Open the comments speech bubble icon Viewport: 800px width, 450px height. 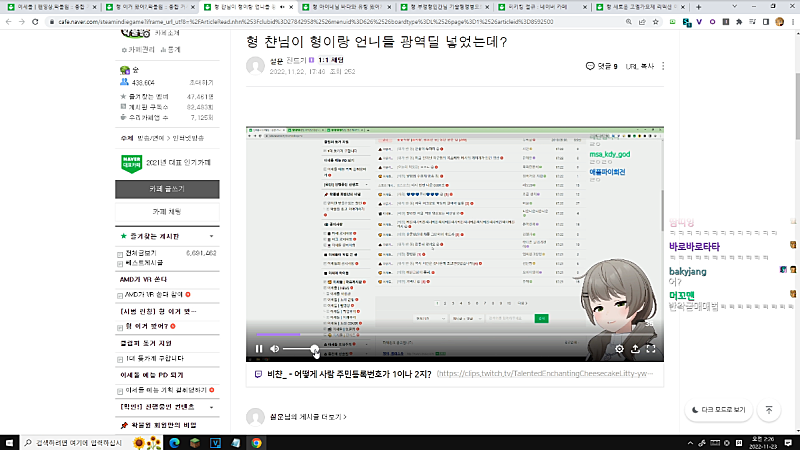tap(590, 66)
